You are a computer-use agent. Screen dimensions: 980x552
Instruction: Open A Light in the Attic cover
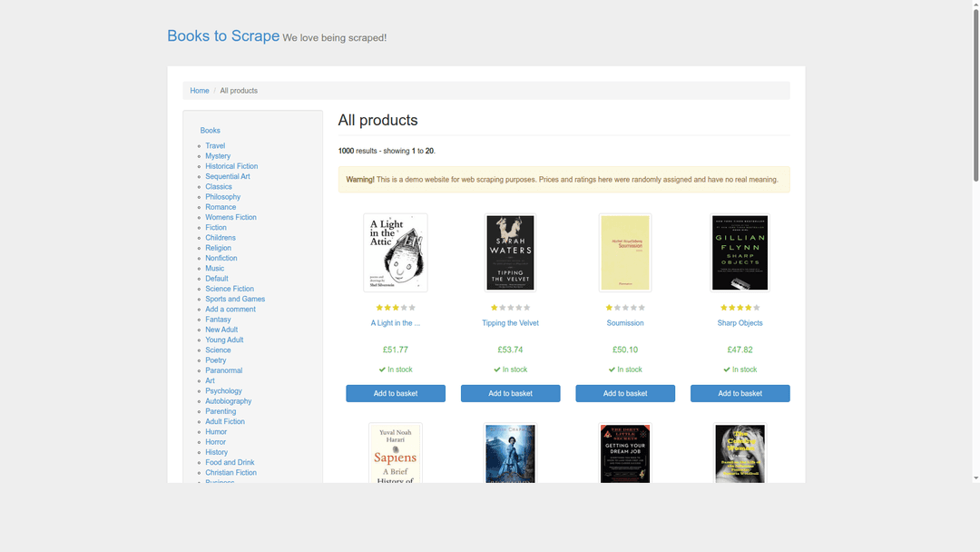tap(396, 252)
